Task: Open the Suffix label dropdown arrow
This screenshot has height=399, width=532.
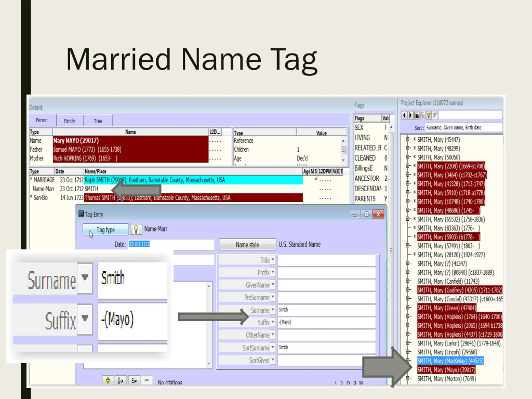Action: [x=273, y=322]
